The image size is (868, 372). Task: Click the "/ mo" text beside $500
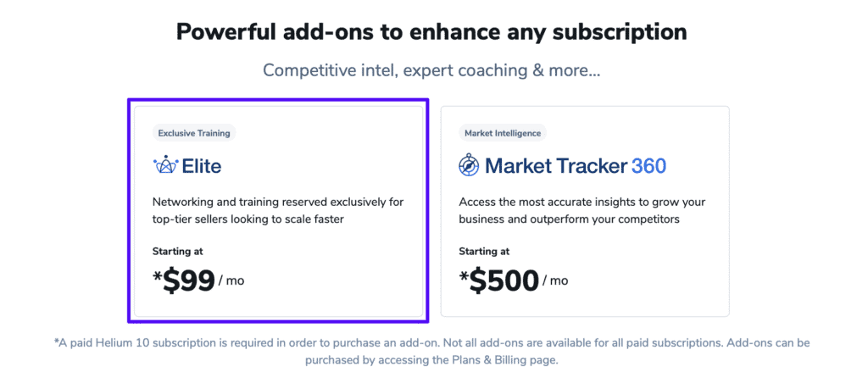pos(555,280)
